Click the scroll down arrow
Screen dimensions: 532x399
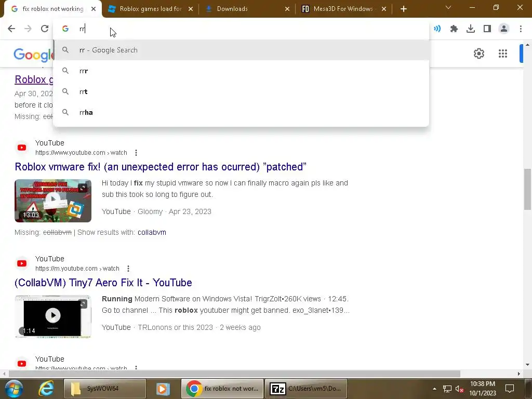click(527, 364)
